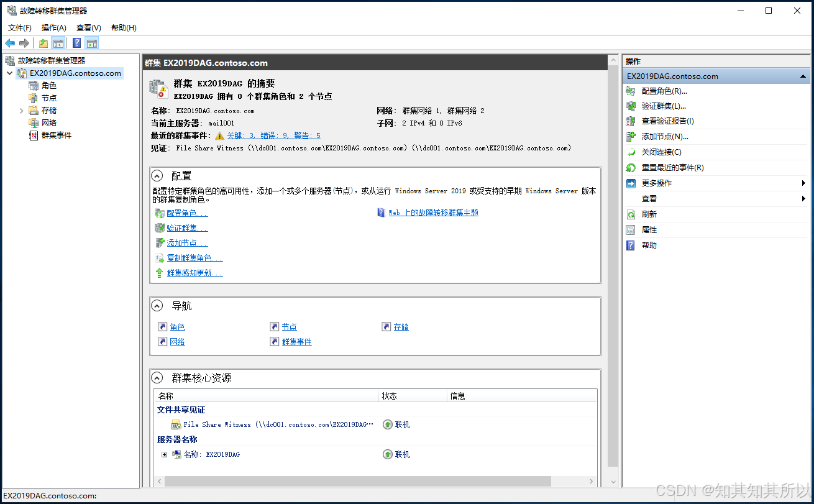Click the online status icon for File Share Witness
The height and width of the screenshot is (504, 814).
(x=387, y=424)
